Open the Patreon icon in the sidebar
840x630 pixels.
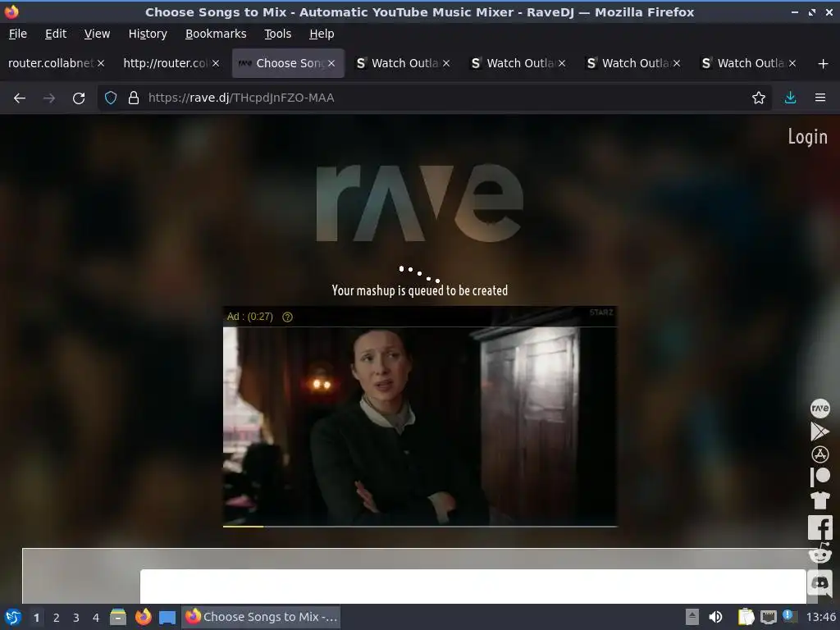pos(819,477)
